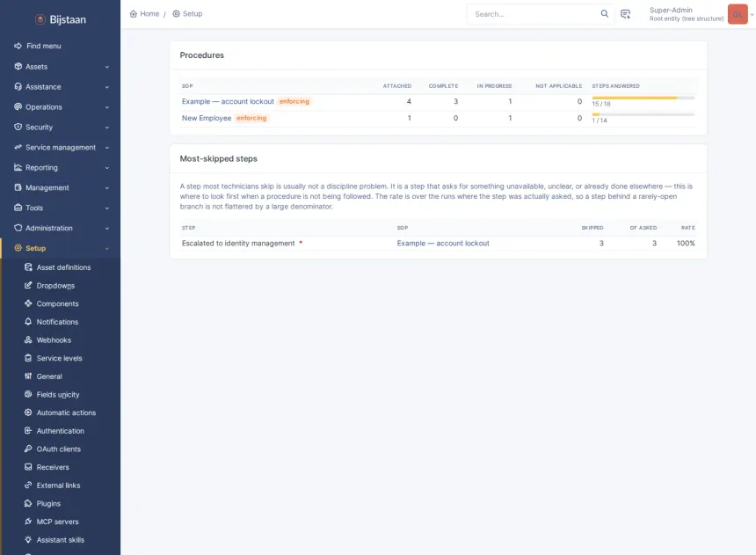Click the Components icon in sidebar
Image resolution: width=756 pixels, height=555 pixels.
click(x=28, y=303)
